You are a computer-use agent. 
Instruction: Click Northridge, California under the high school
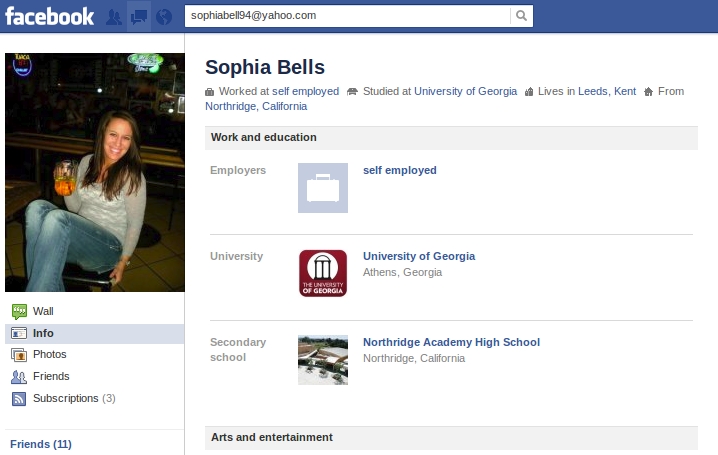coord(414,358)
